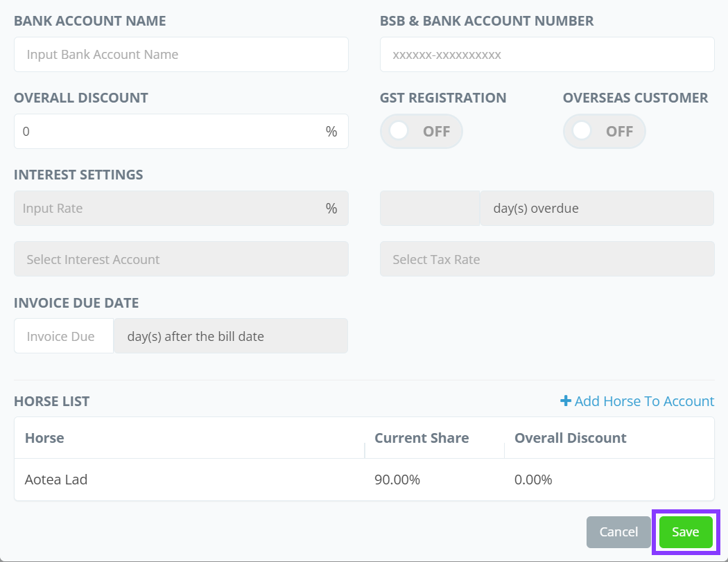Select the Overall Discount percentage input

(170, 132)
